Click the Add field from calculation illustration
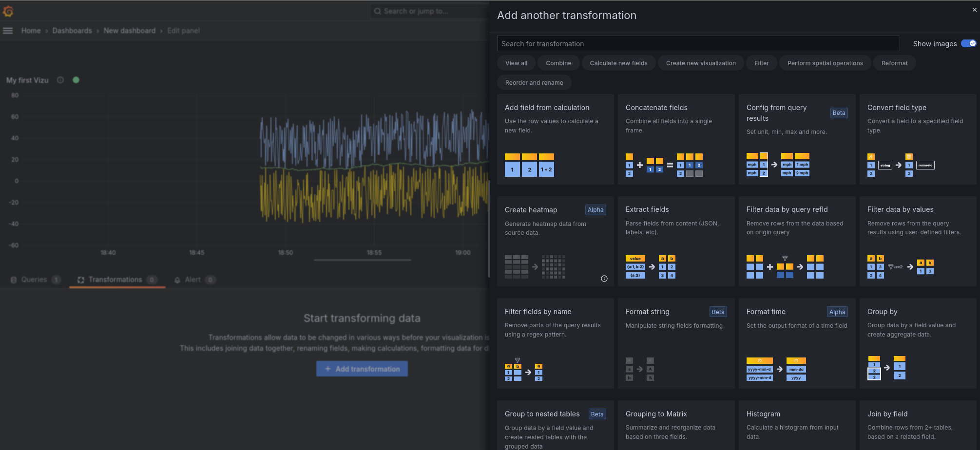 pos(529,165)
